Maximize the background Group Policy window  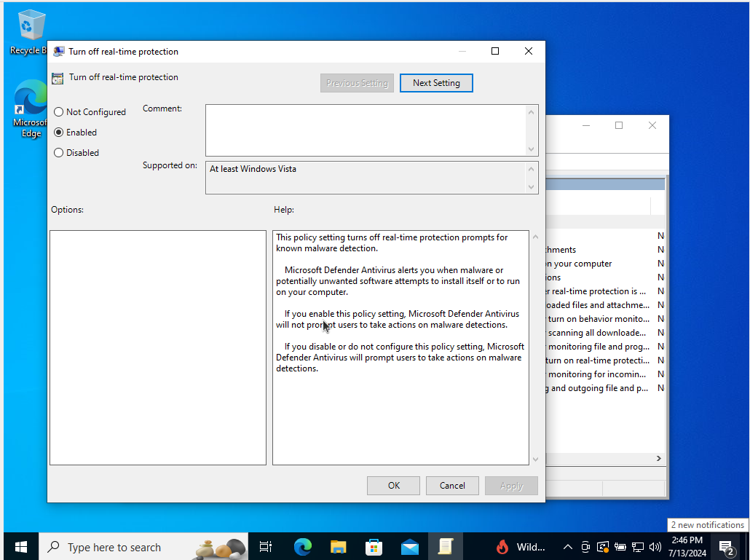[618, 125]
